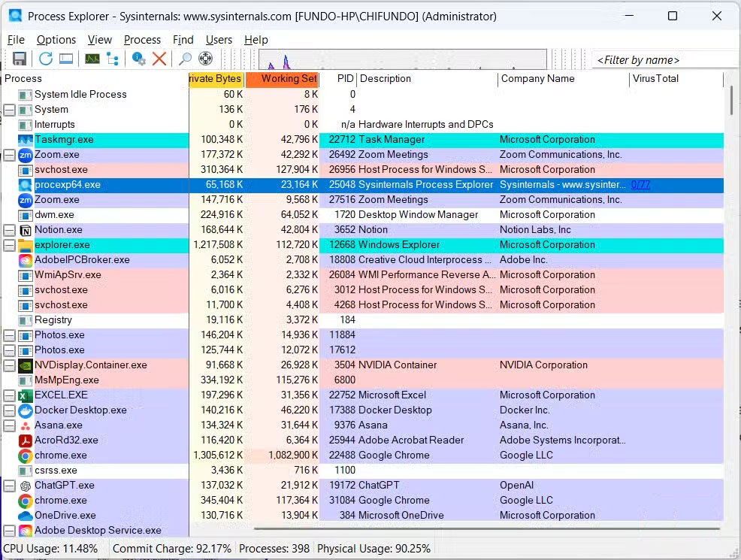Image resolution: width=741 pixels, height=560 pixels.
Task: Toggle the lower pane view toolbar button
Action: [x=66, y=59]
